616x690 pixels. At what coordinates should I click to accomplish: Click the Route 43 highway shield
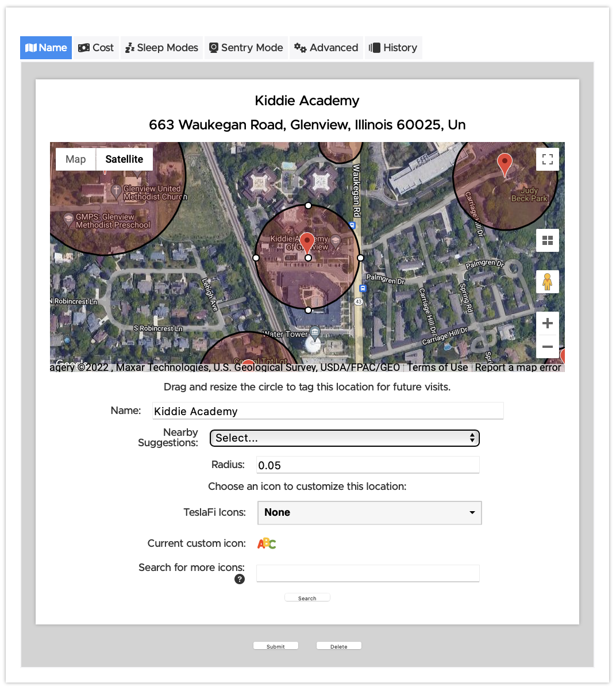(359, 301)
